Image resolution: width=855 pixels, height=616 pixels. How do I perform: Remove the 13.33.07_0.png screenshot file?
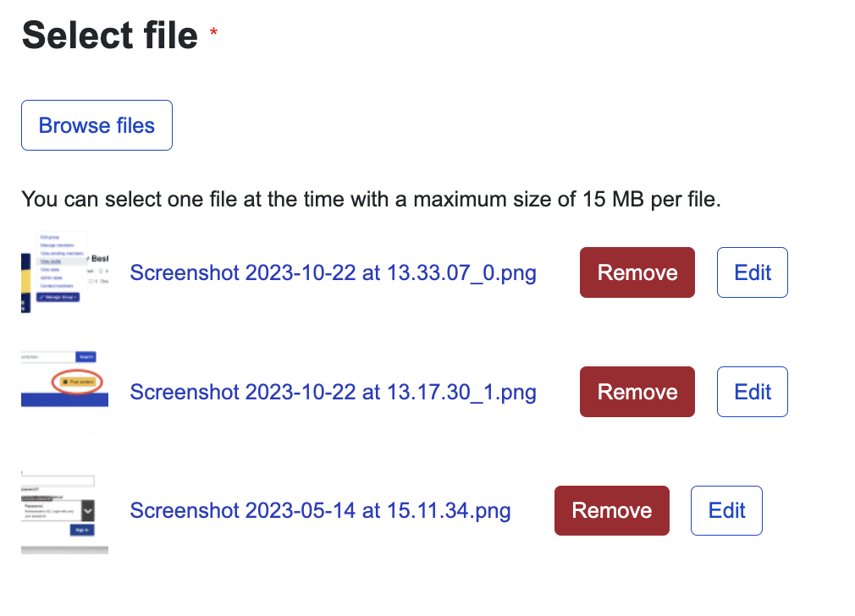(637, 272)
